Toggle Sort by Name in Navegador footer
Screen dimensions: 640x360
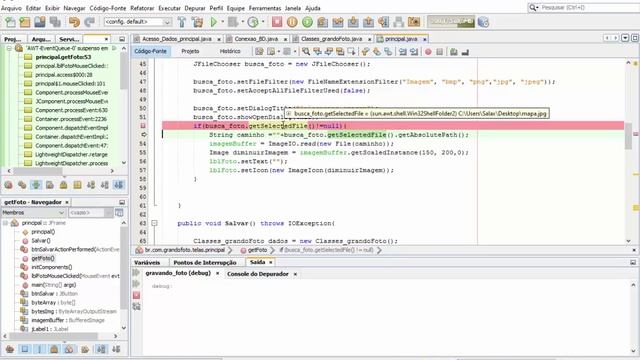click(101, 349)
